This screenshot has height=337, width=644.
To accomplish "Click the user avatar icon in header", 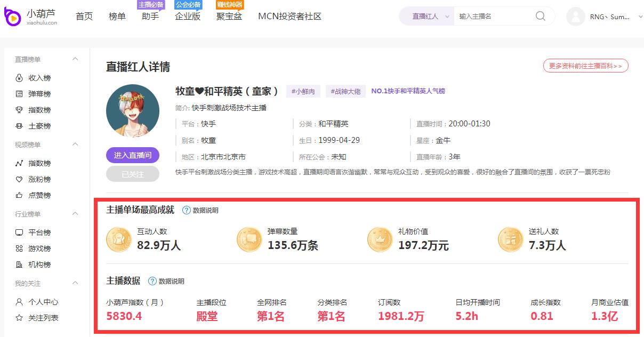I will point(576,17).
